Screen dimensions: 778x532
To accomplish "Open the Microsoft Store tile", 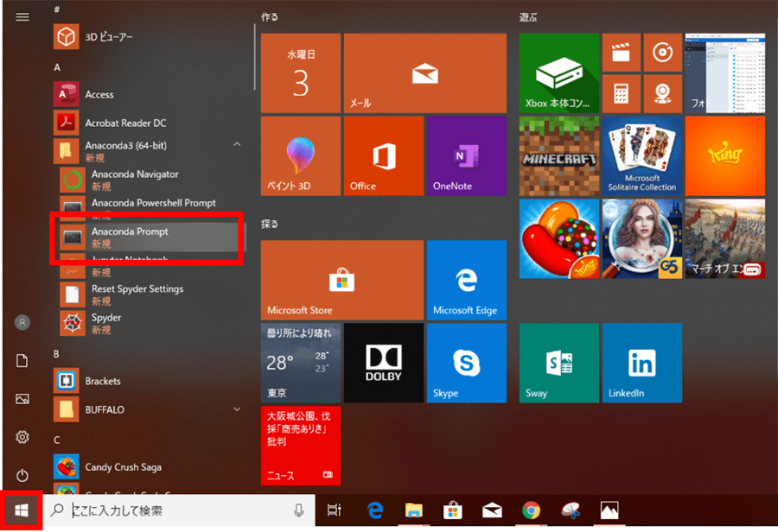I will (x=342, y=280).
